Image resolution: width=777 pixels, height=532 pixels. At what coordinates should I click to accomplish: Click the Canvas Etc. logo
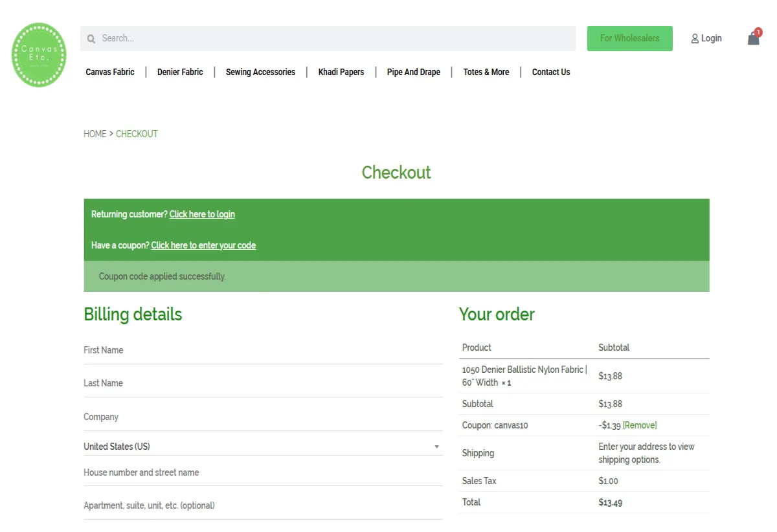pyautogui.click(x=39, y=55)
